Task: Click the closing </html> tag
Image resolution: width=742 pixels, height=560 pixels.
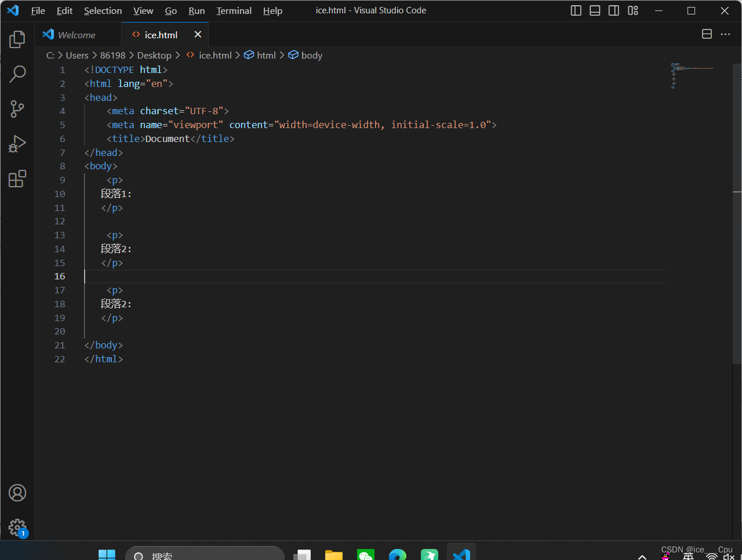Action: [103, 359]
